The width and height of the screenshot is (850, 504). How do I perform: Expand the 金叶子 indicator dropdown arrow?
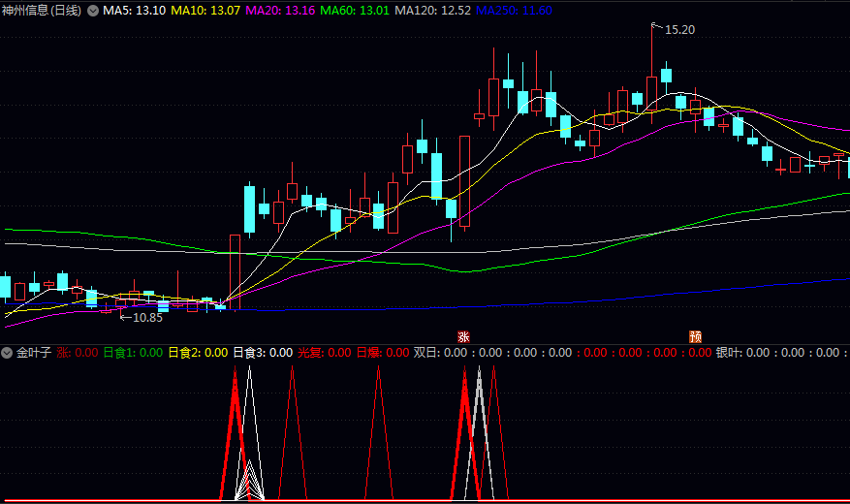click(7, 353)
